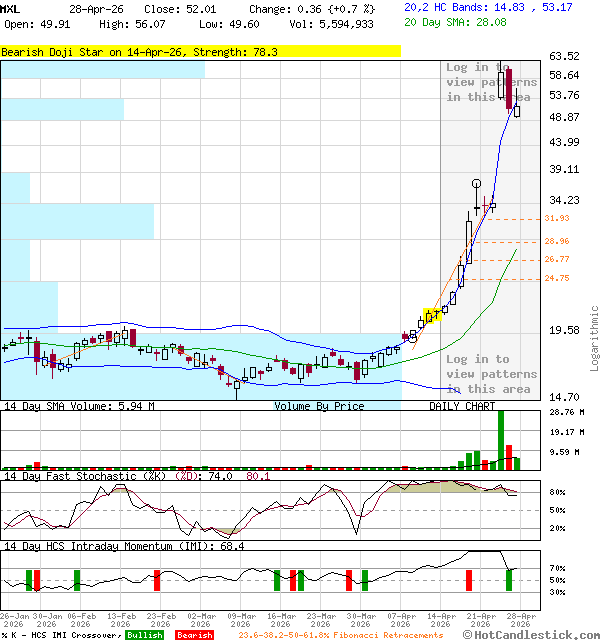
Task: Click the upper 'Log in to view patterns' text
Action: click(491, 82)
